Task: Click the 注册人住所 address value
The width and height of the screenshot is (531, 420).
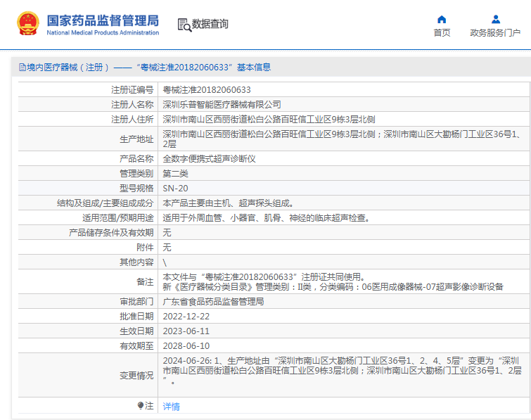Action: (x=269, y=120)
